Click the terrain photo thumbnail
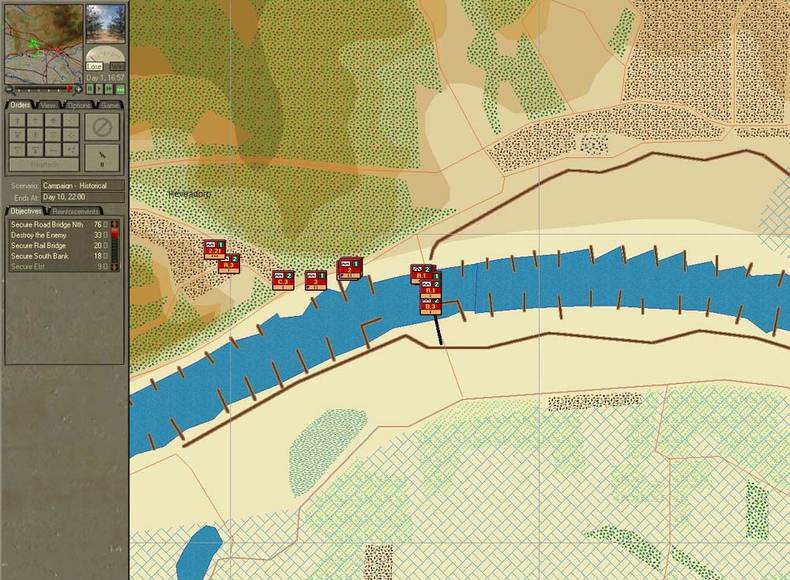This screenshot has height=580, width=790. click(x=105, y=22)
